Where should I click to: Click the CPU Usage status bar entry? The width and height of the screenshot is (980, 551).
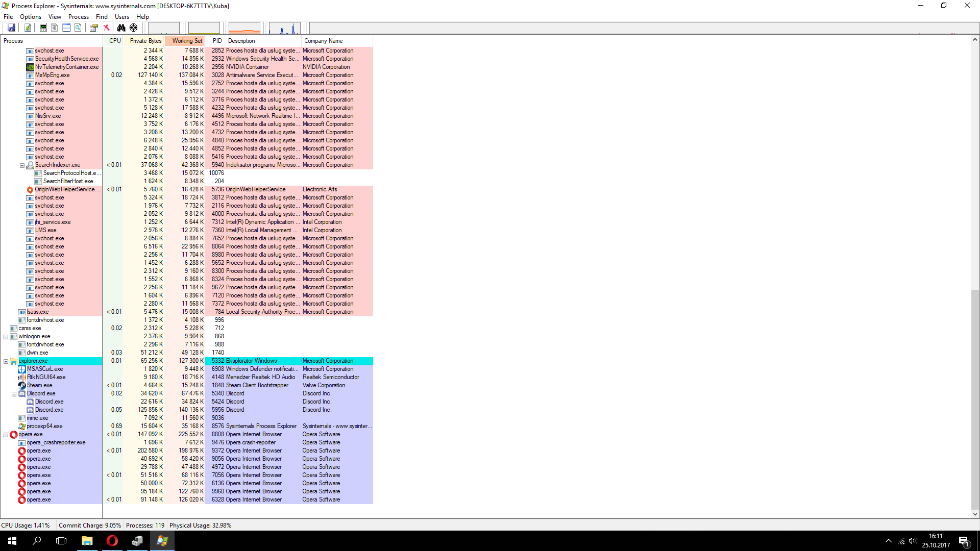point(26,525)
